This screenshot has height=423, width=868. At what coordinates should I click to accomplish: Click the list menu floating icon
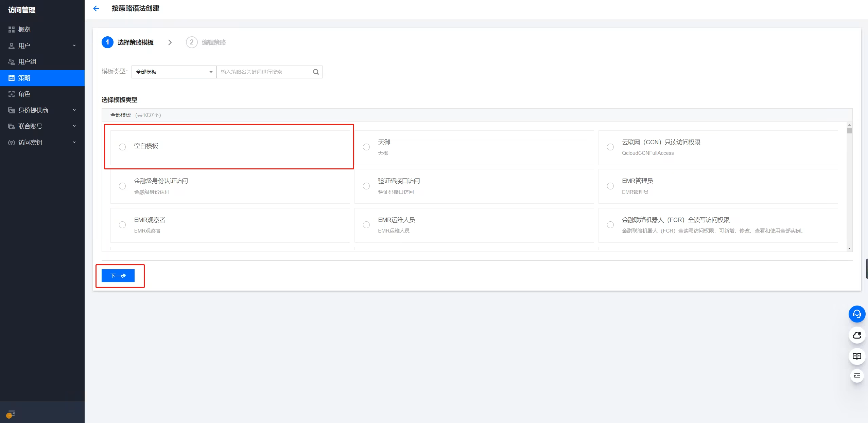click(x=857, y=376)
